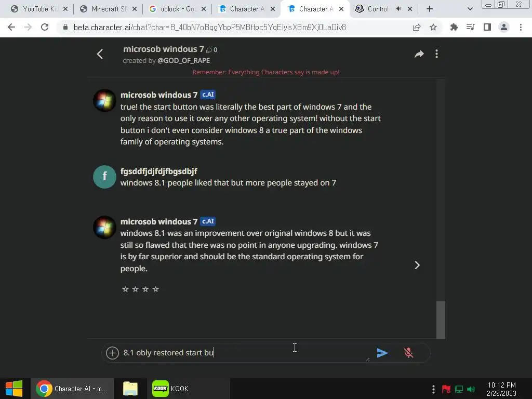Send the typed chat message

tap(382, 353)
